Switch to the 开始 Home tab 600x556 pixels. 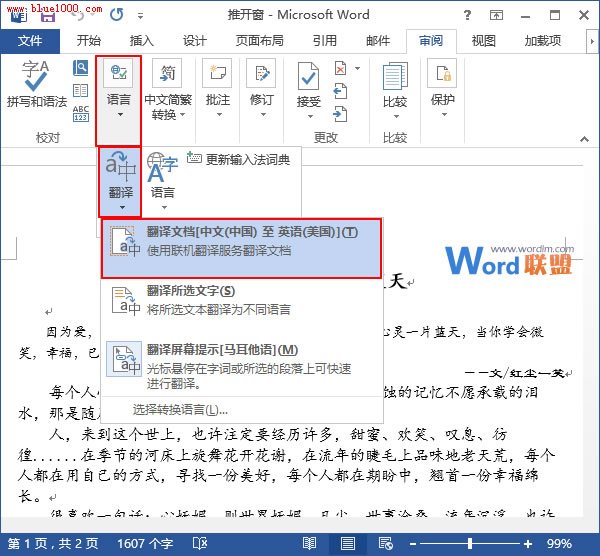click(88, 41)
